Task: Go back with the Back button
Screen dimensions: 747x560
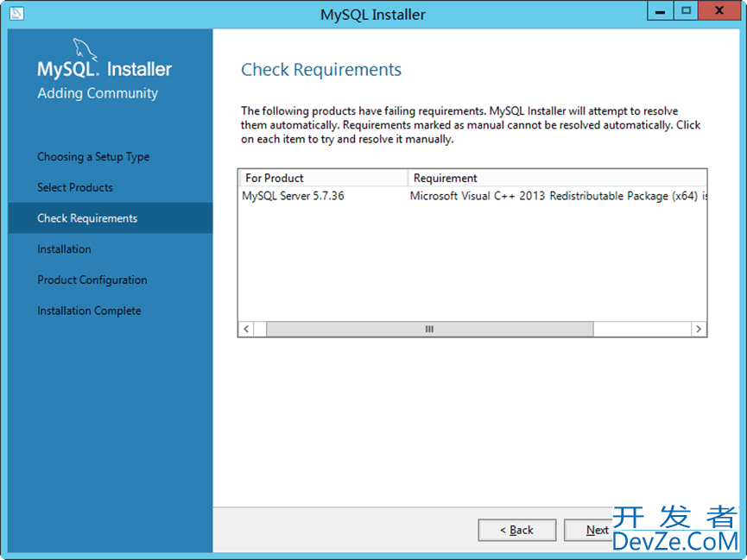Action: 517,530
